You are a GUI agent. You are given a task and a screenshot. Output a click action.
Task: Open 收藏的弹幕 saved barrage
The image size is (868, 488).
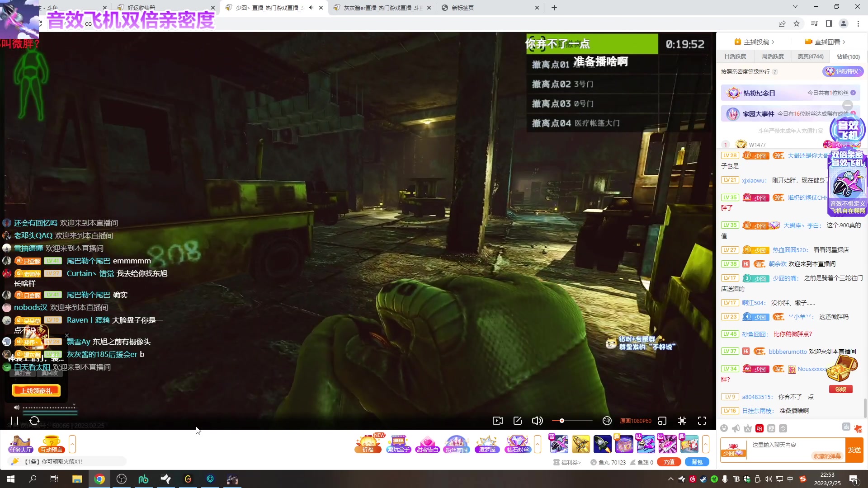point(827,456)
